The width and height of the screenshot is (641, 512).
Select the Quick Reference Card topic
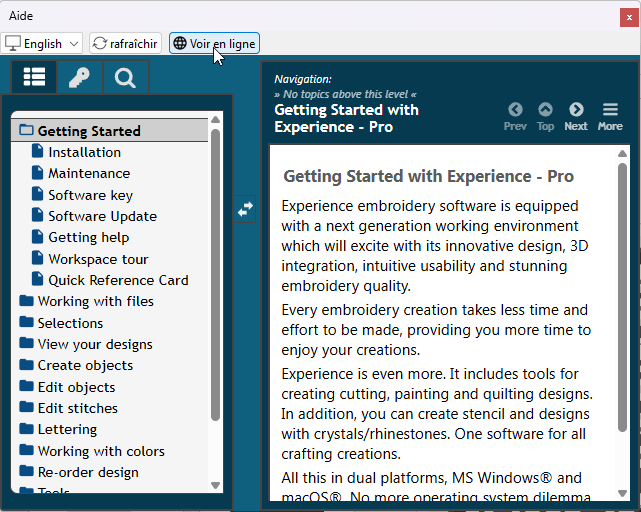(x=118, y=280)
